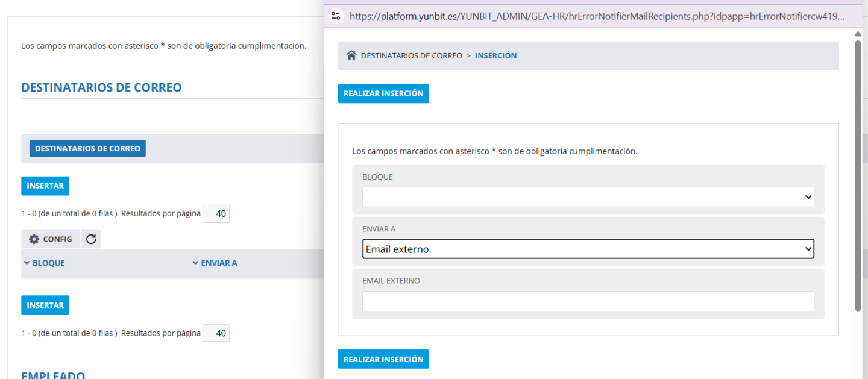This screenshot has width=868, height=379.
Task: Click upper results per page field
Action: (216, 214)
